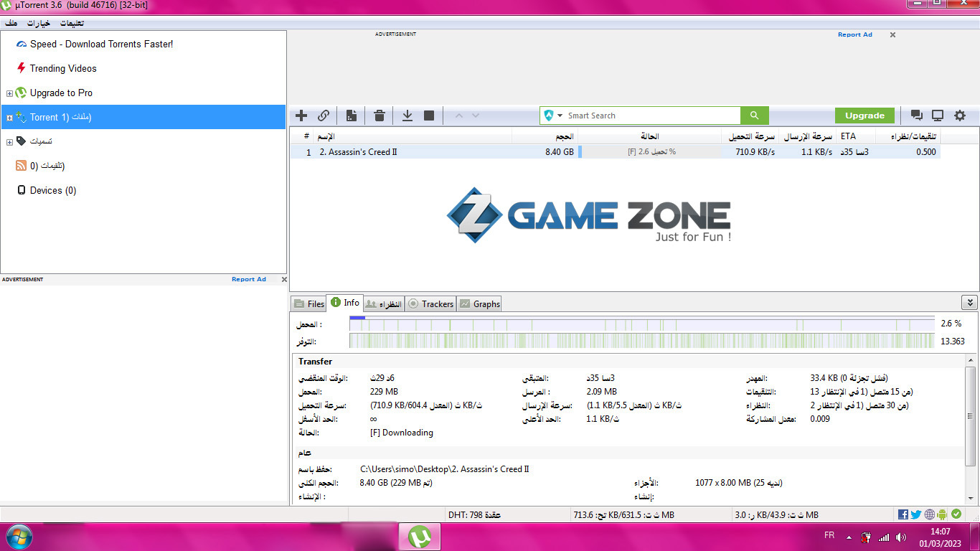
Task: Click the Report Ad link above toolbar
Action: [x=854, y=34]
